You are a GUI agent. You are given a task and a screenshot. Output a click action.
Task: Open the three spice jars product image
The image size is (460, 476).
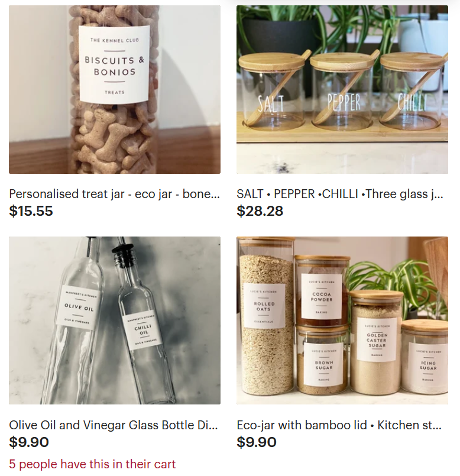tap(342, 89)
